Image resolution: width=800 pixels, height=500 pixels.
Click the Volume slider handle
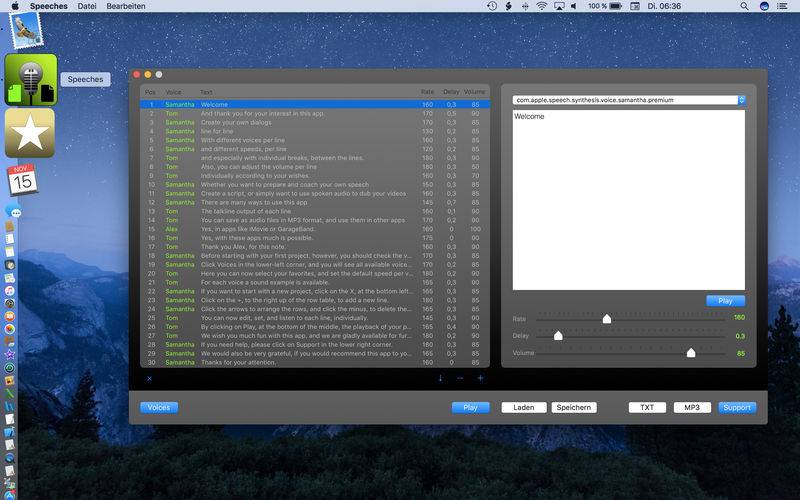tap(691, 353)
